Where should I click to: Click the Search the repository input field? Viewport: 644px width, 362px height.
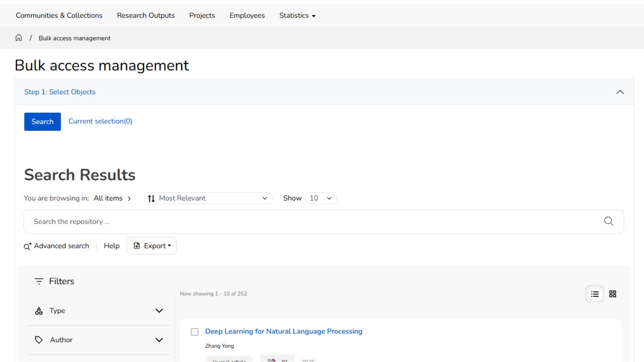click(x=314, y=222)
